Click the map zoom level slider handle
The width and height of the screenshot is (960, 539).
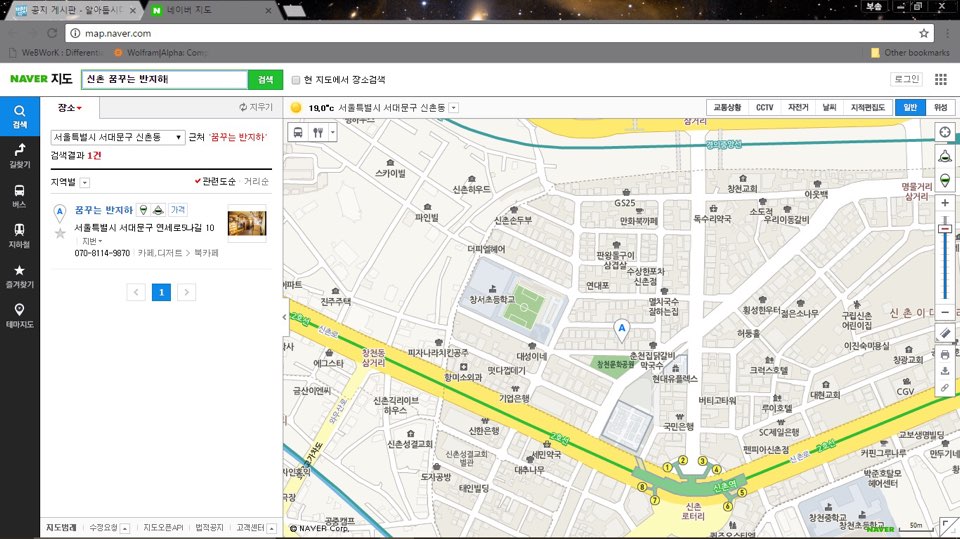click(945, 229)
